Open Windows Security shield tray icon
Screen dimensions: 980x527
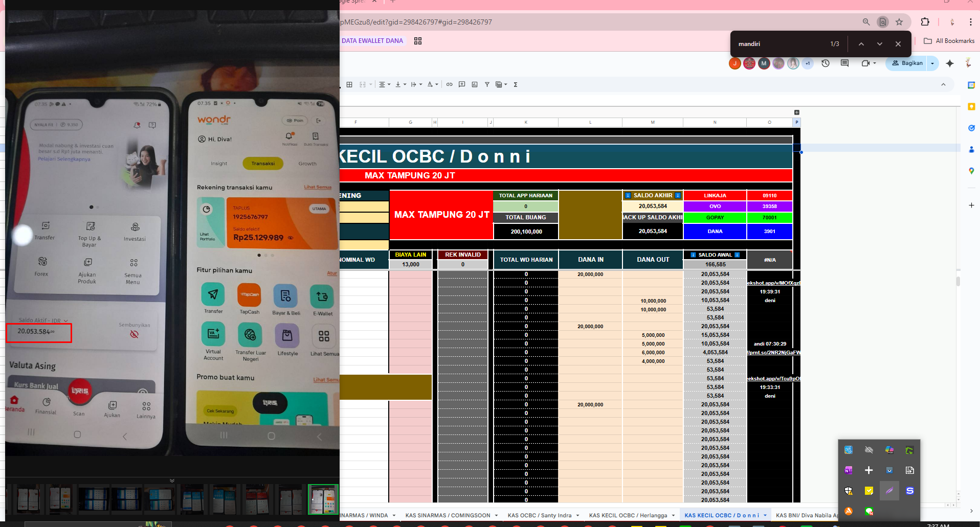[849, 491]
